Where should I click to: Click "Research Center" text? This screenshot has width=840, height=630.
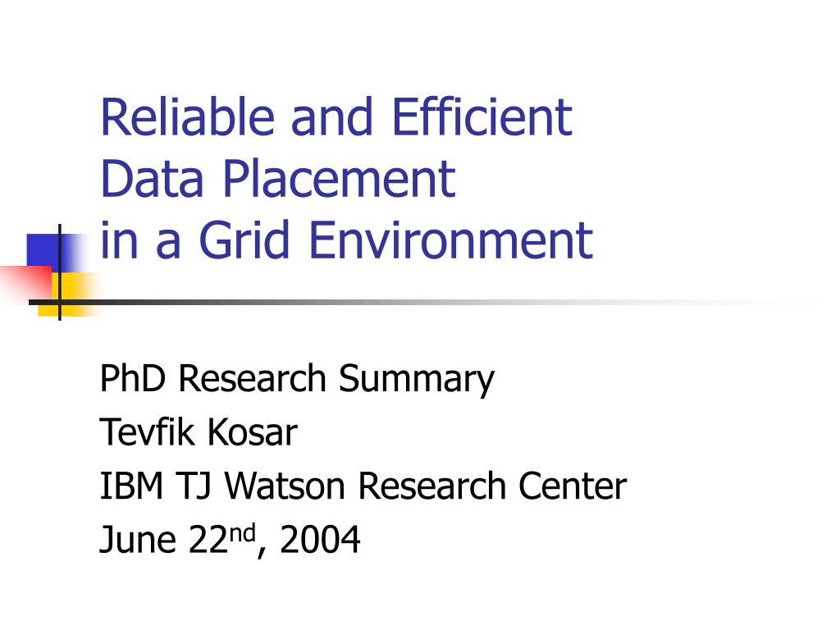point(492,486)
